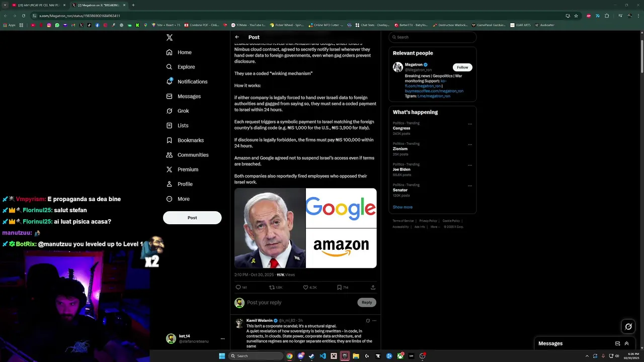Open more options for Senator trend
The width and height of the screenshot is (644, 362).
tap(470, 186)
